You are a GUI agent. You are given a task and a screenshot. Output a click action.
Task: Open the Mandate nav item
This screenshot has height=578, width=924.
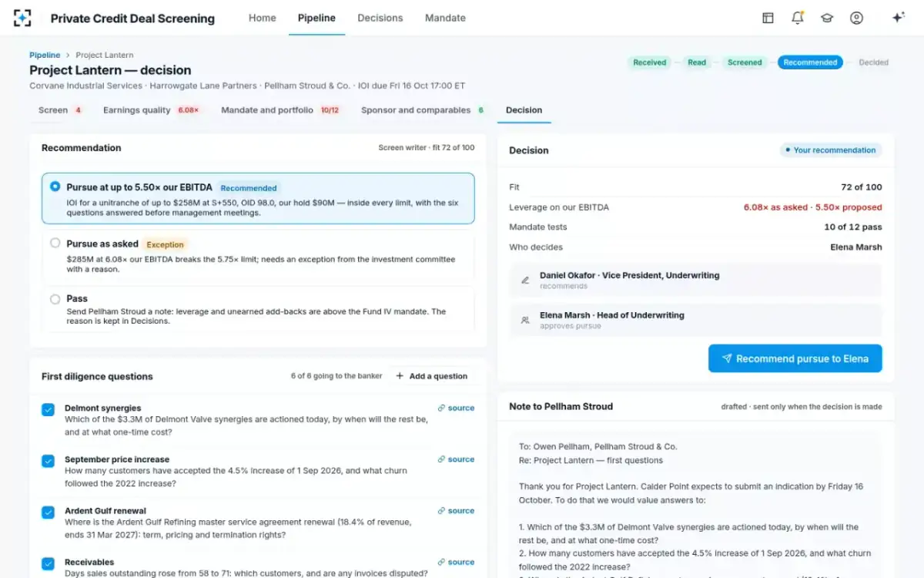(x=445, y=18)
